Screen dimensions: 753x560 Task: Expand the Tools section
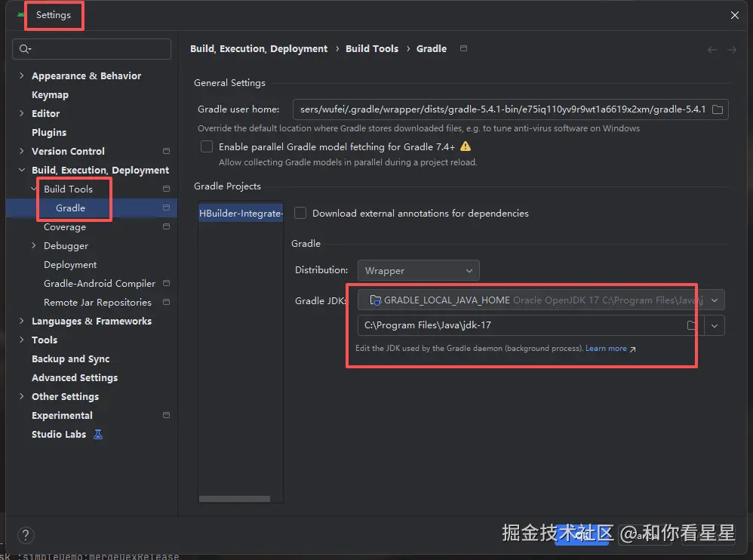[x=21, y=340]
